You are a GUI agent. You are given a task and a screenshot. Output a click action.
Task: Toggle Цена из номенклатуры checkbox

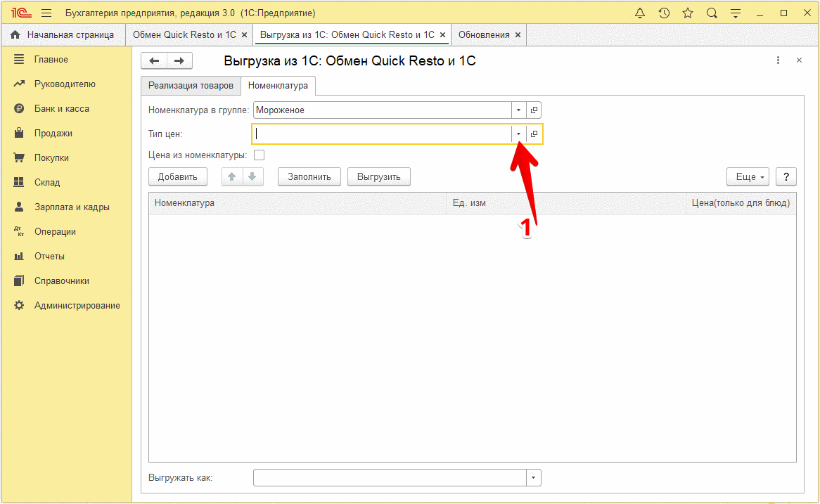pos(259,155)
